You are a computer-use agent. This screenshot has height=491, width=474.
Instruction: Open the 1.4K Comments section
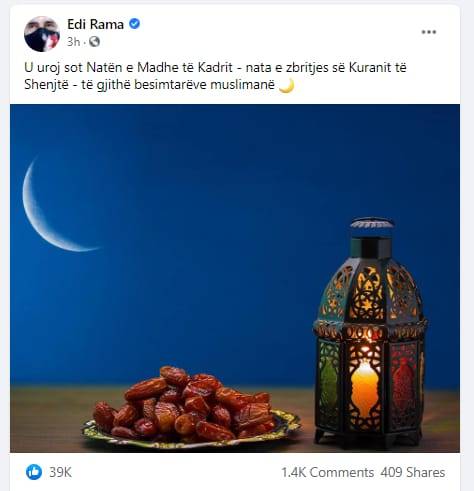click(x=327, y=472)
